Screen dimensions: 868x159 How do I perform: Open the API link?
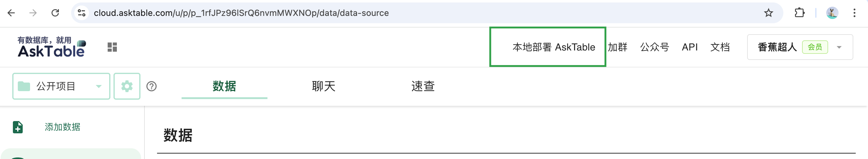click(x=690, y=47)
